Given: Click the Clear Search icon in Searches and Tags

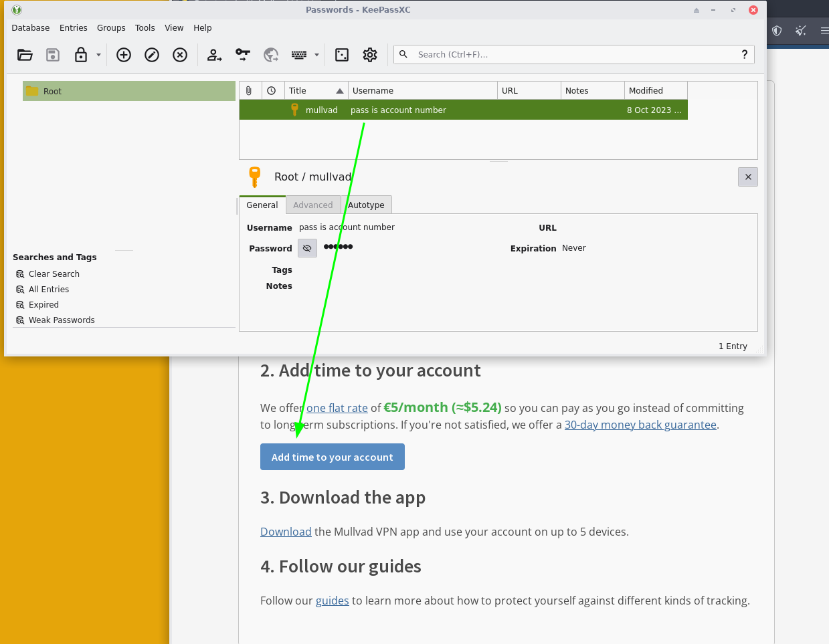Looking at the screenshot, I should pyautogui.click(x=20, y=274).
